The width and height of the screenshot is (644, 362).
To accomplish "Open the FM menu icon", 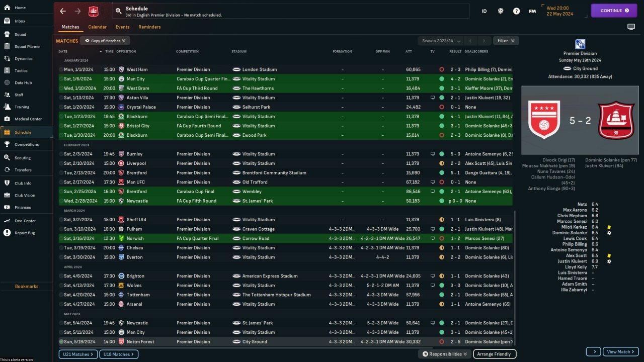I will (x=532, y=11).
